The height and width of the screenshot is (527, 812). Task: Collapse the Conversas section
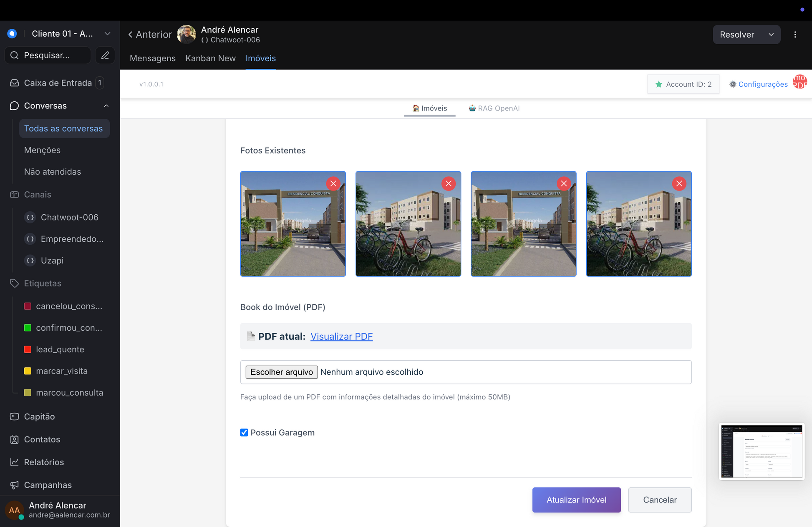point(106,106)
